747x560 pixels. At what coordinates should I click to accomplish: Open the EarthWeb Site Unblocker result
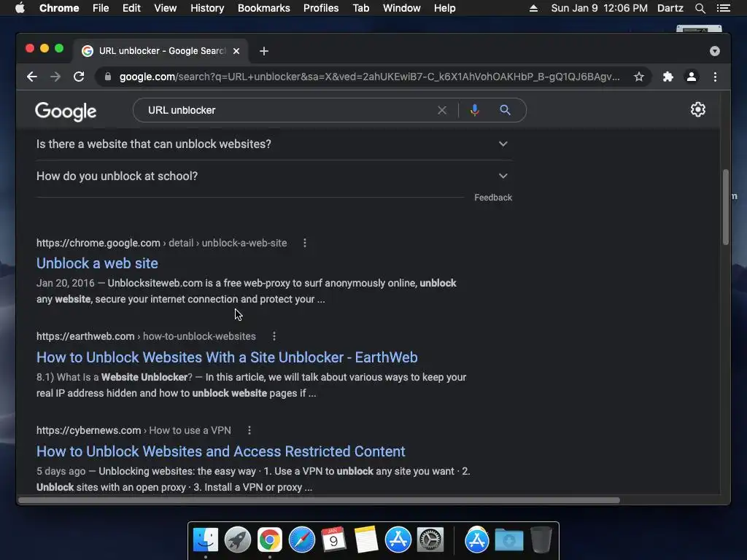[x=227, y=357]
